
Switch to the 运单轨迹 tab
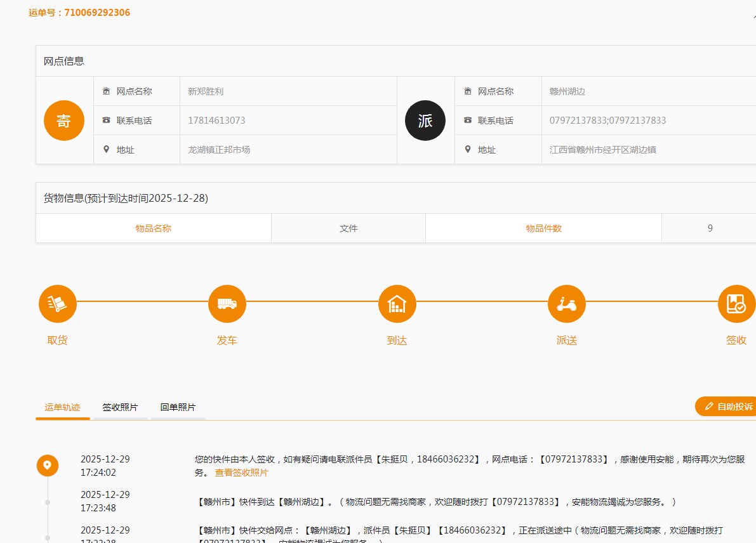pos(62,407)
